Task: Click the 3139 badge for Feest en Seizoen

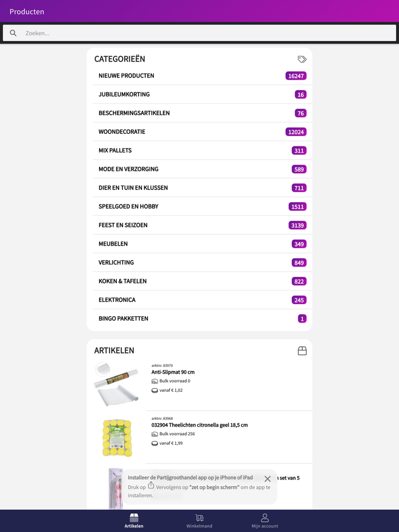Action: (298, 226)
